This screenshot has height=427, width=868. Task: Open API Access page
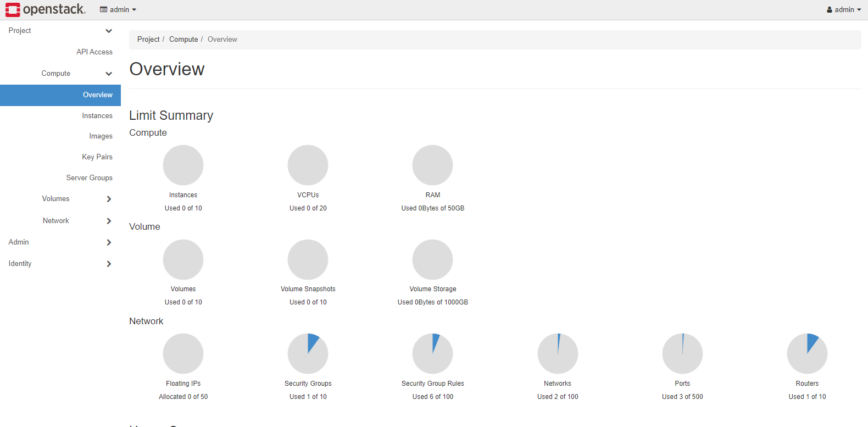[x=94, y=52]
